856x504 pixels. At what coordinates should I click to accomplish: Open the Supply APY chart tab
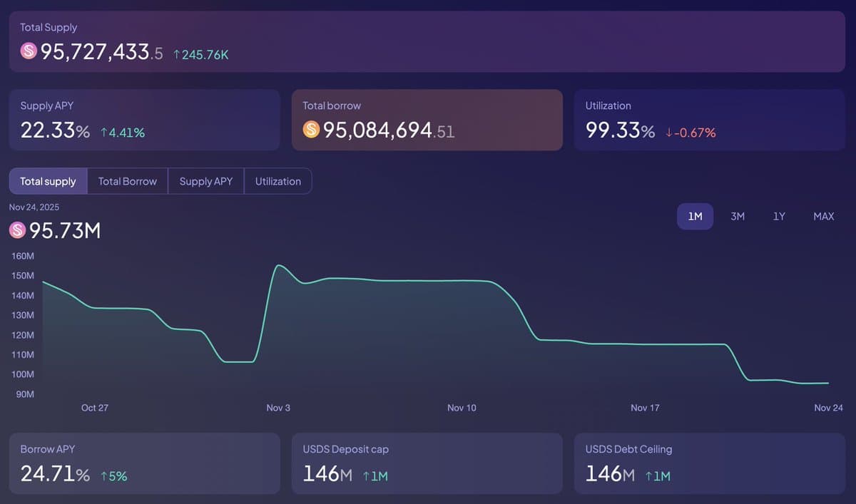pos(206,181)
